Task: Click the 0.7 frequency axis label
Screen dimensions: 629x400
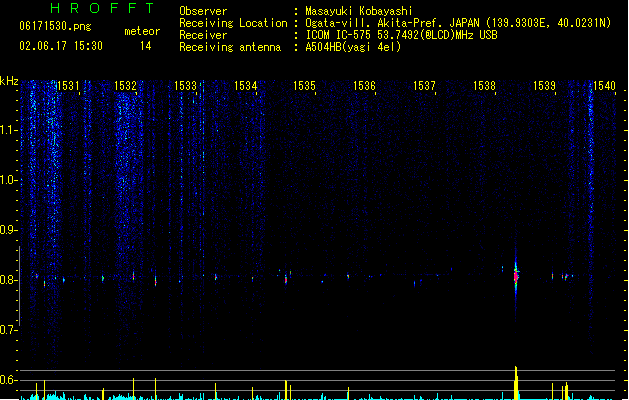Action: 8,330
